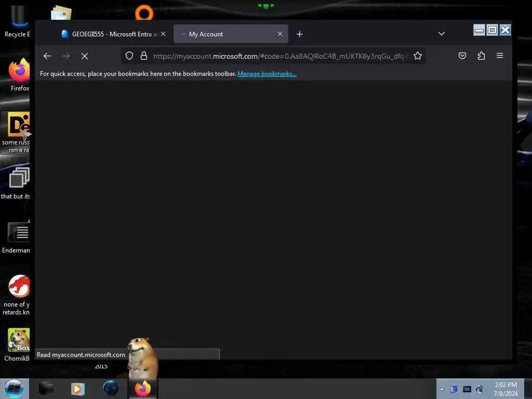This screenshot has height=399, width=532.
Task: Click the flag tray icon
Action: pyautogui.click(x=454, y=389)
